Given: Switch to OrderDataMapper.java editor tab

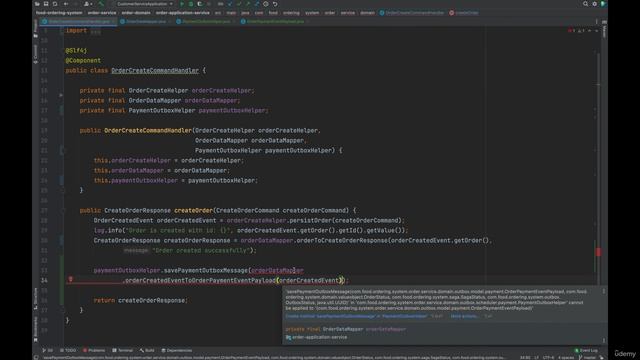Looking at the screenshot, I should (x=145, y=21).
